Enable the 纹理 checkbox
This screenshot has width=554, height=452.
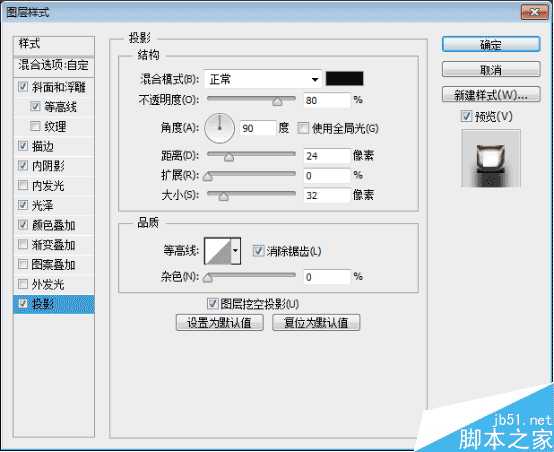tap(35, 126)
